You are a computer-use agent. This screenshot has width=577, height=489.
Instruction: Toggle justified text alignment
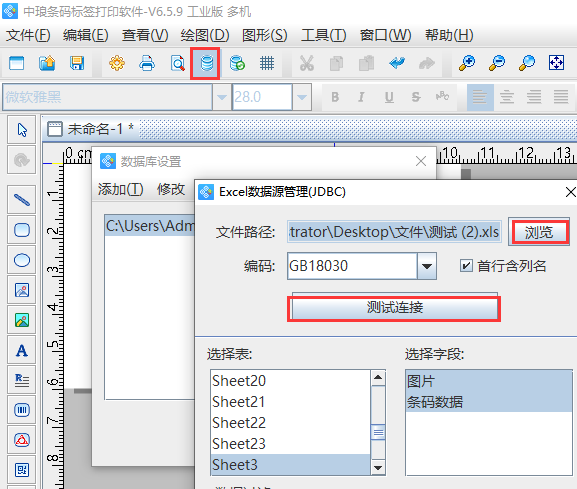tap(561, 97)
